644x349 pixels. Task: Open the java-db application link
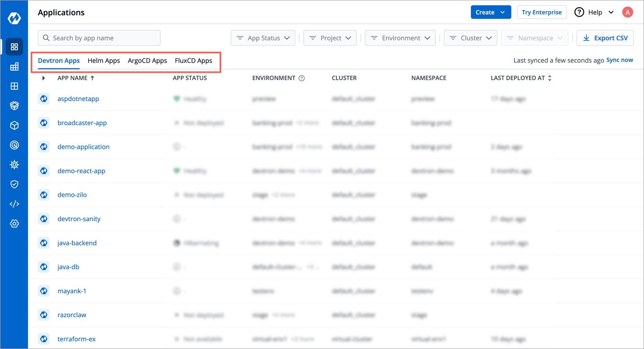click(68, 267)
